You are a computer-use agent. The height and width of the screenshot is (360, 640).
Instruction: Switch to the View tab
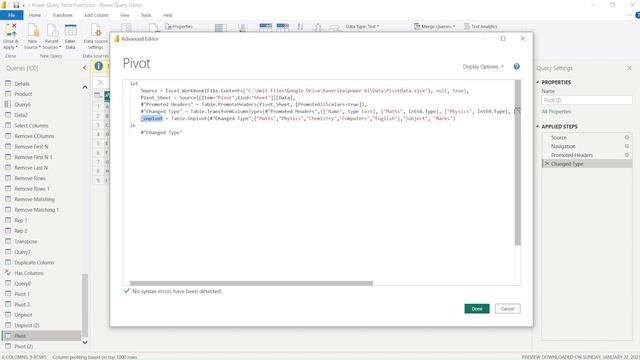pyautogui.click(x=125, y=15)
